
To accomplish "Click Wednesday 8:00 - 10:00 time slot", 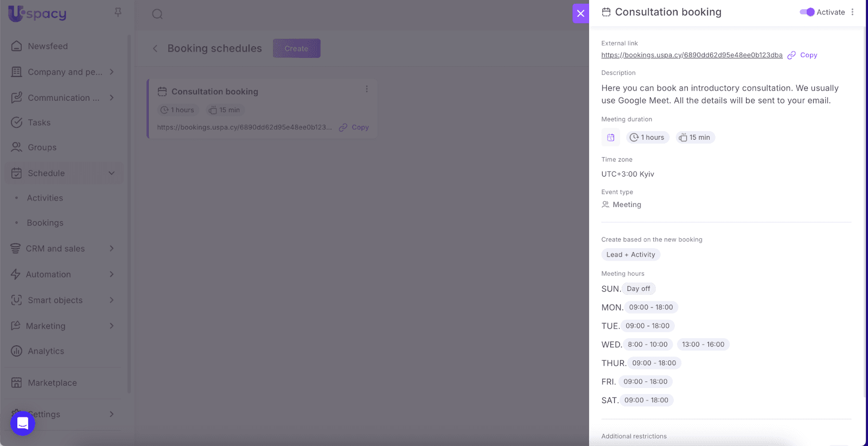I will 648,345.
